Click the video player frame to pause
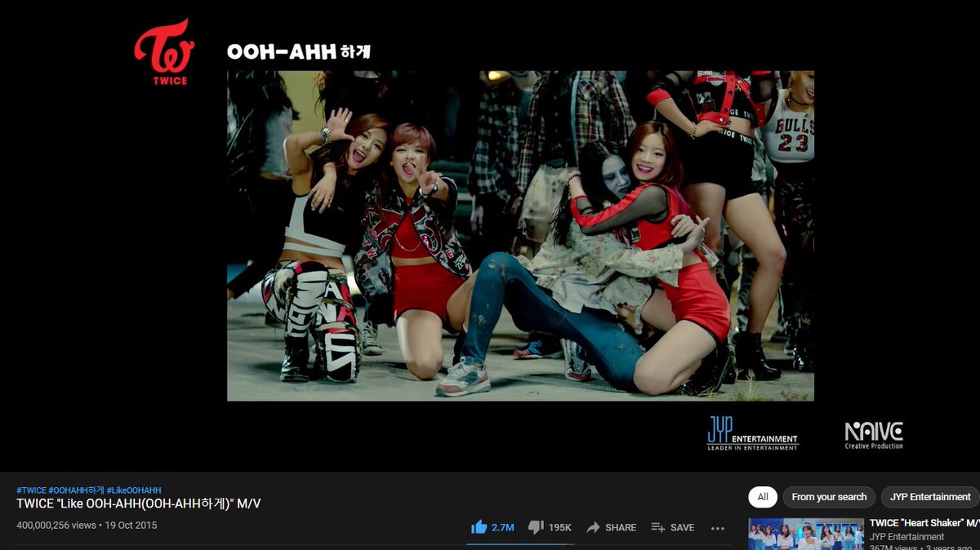The image size is (980, 550). tap(489, 235)
